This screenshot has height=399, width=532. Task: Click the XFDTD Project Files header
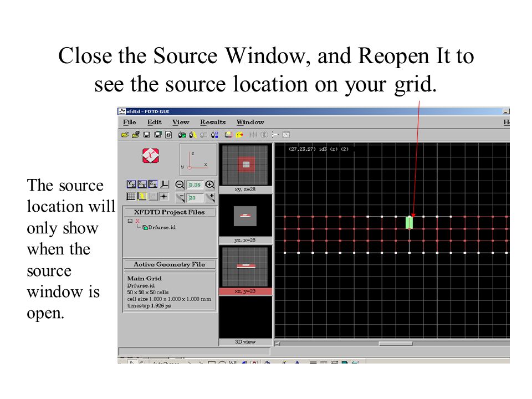170,212
